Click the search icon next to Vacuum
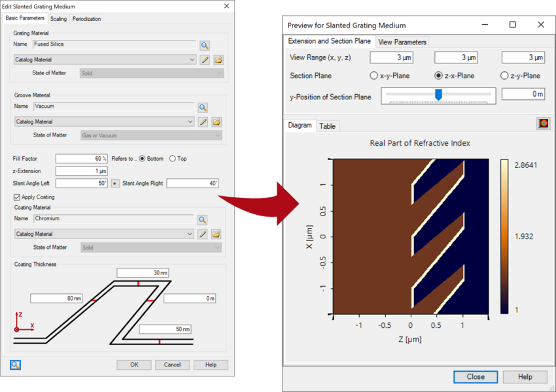Screen dimensions: 556x392 [203, 108]
